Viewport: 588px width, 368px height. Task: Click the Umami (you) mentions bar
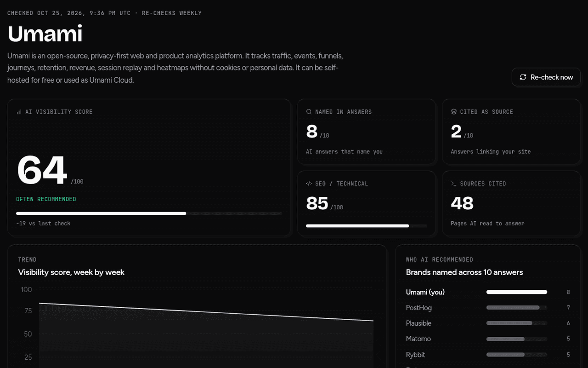coord(517,292)
